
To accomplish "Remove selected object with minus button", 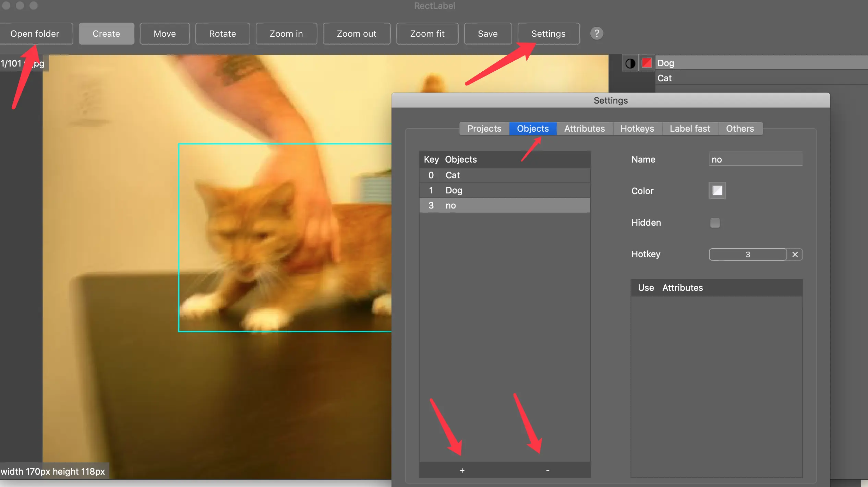I will point(547,470).
